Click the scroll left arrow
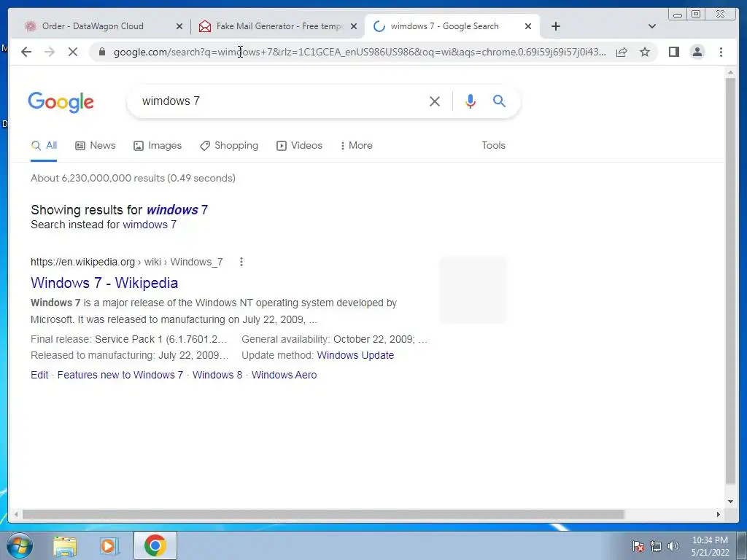 pyautogui.click(x=16, y=514)
